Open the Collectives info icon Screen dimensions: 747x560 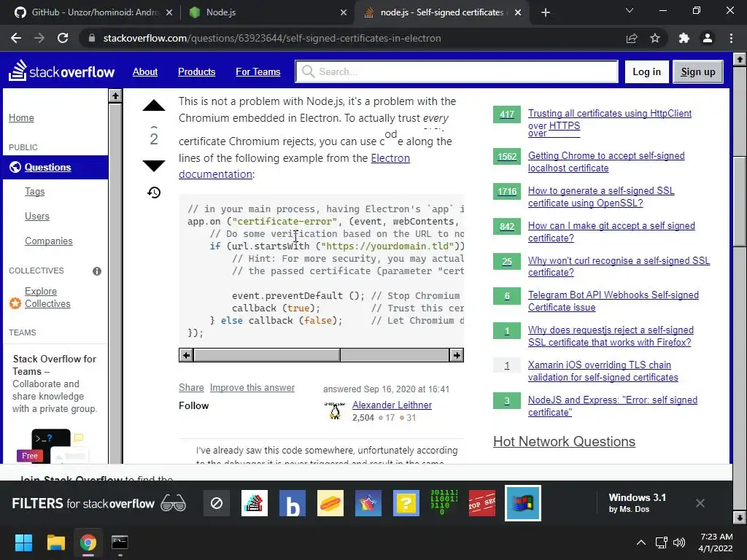[x=97, y=271]
